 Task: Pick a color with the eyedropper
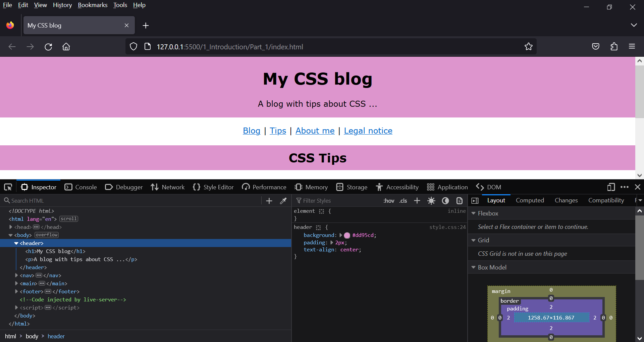pyautogui.click(x=283, y=201)
